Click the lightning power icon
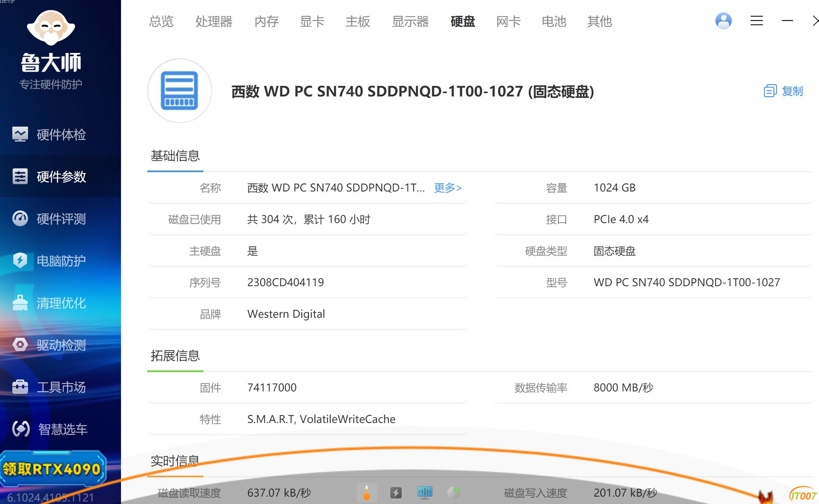819x504 pixels. point(396,493)
